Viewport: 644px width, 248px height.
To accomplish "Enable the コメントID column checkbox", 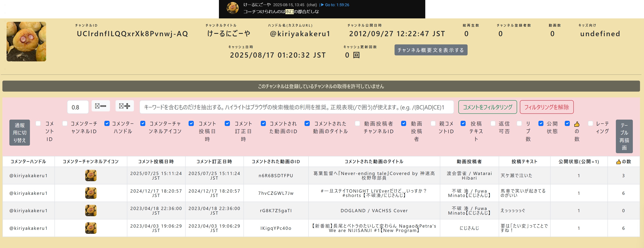I will [38, 123].
